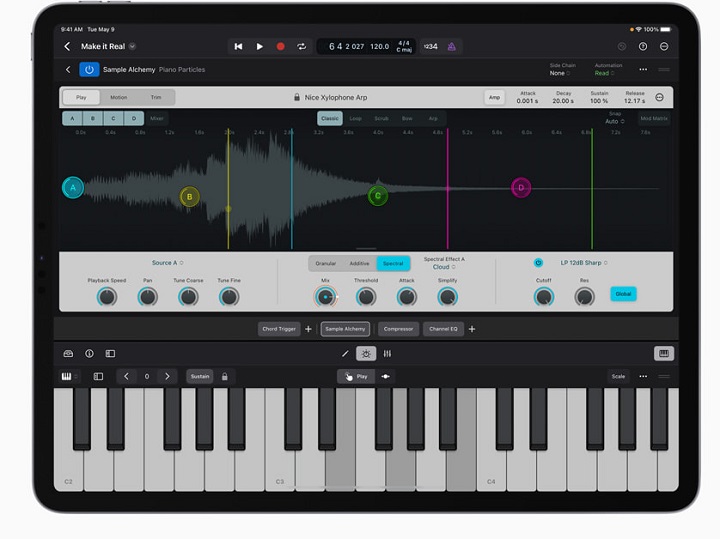The height and width of the screenshot is (539, 720).
Task: Add plugin with plus after Channel EQ
Action: click(x=472, y=329)
